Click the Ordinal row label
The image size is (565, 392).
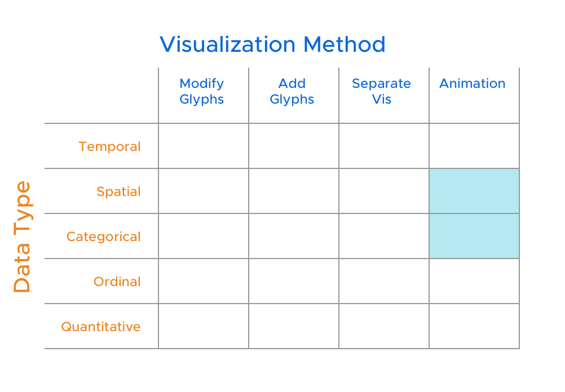[117, 282]
